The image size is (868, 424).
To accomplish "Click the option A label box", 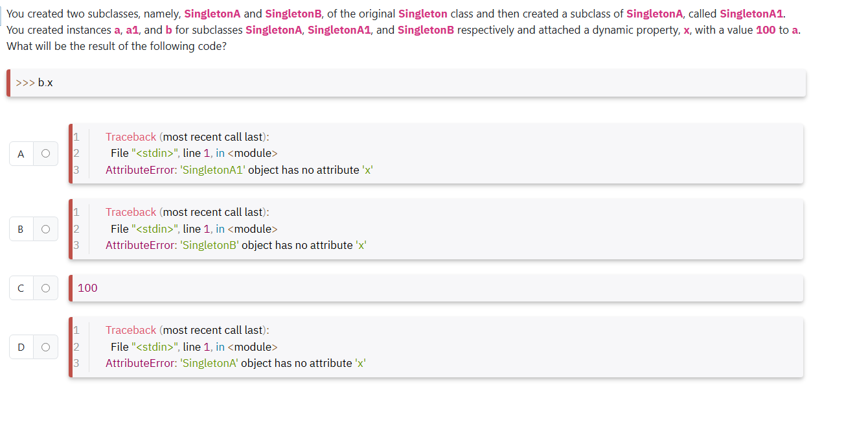I will (20, 154).
